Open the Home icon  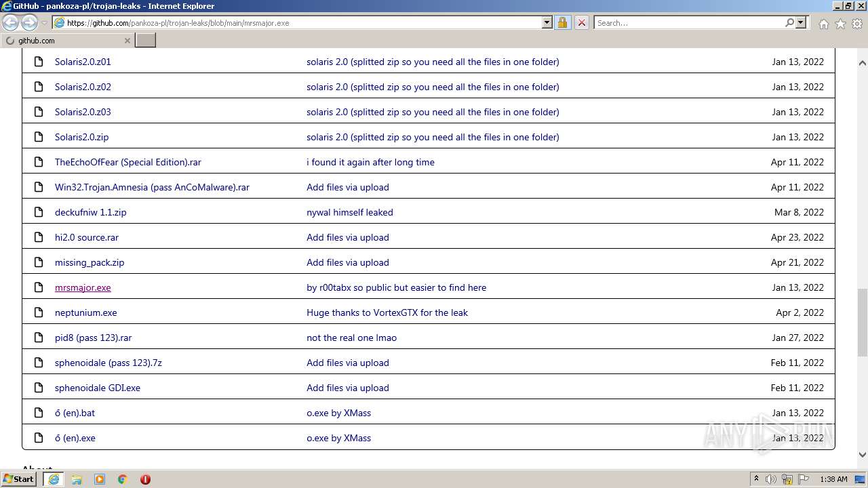(x=823, y=24)
